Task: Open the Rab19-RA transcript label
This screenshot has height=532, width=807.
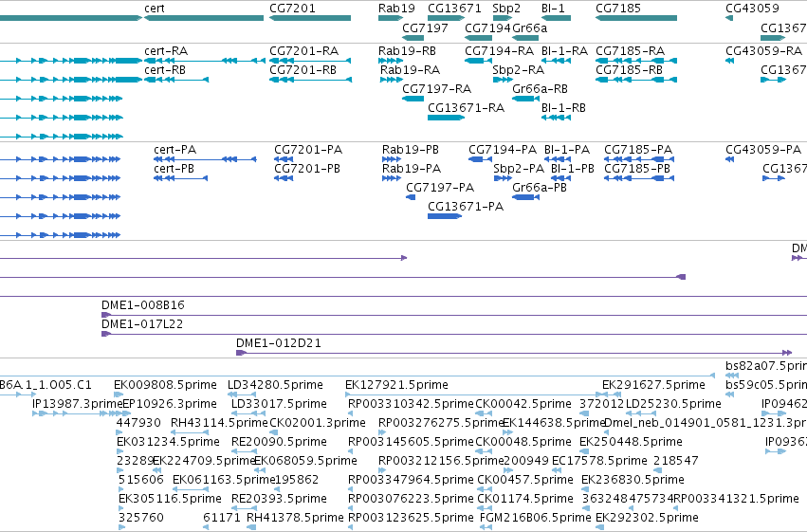Action: tap(411, 69)
